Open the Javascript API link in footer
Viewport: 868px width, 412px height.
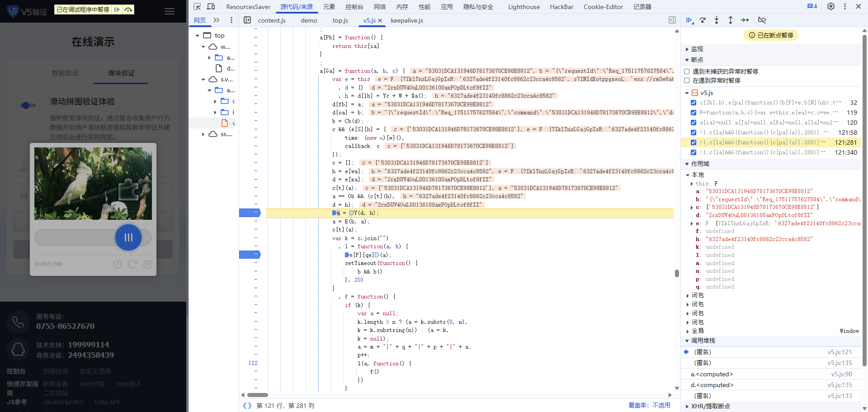coord(63,402)
